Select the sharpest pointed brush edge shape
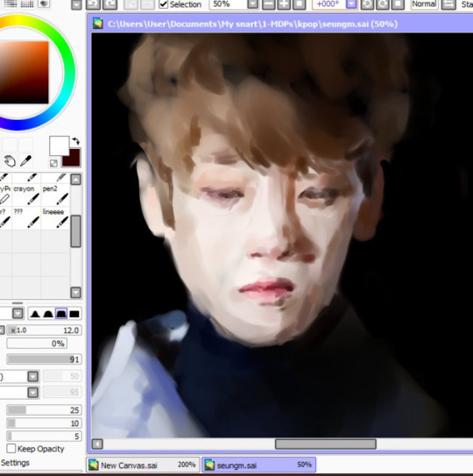The height and width of the screenshot is (476, 473). point(35,314)
